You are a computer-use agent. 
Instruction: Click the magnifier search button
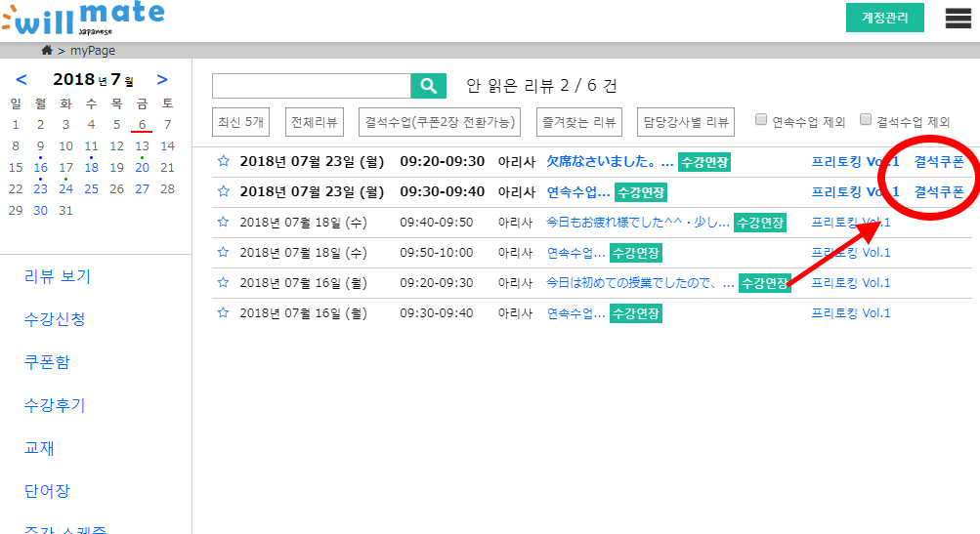(428, 86)
